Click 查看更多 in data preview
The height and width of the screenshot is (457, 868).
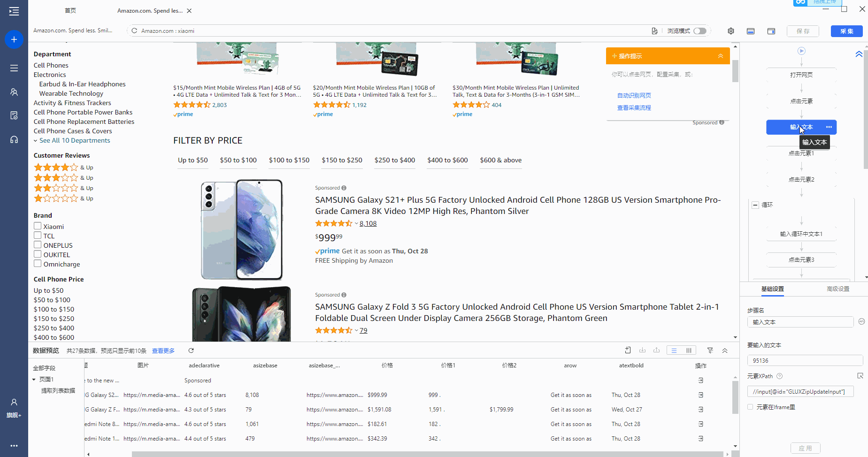click(163, 351)
